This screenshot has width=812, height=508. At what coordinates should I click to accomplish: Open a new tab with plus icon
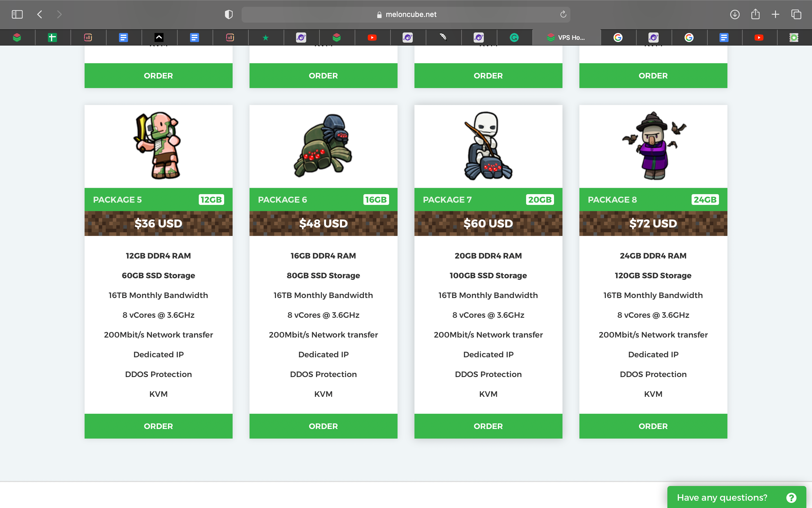775,14
